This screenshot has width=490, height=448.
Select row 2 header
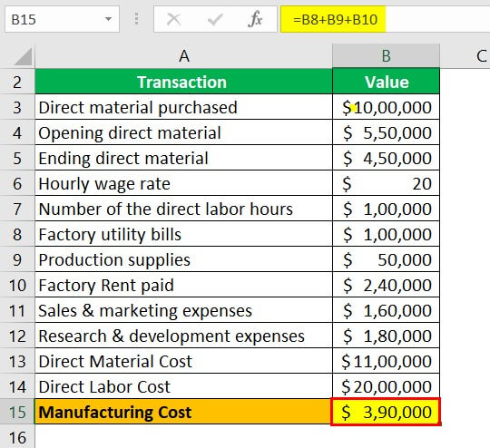pos(17,82)
